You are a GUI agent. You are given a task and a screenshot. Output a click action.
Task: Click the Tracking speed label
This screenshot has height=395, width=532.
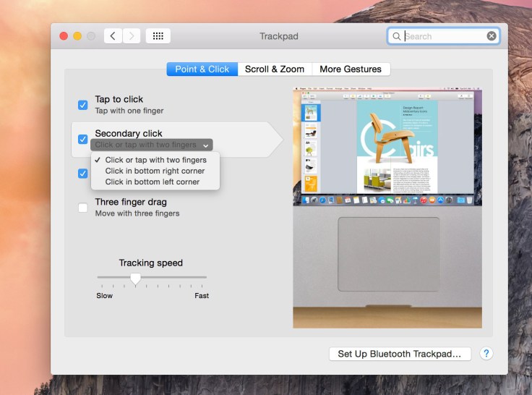(151, 263)
